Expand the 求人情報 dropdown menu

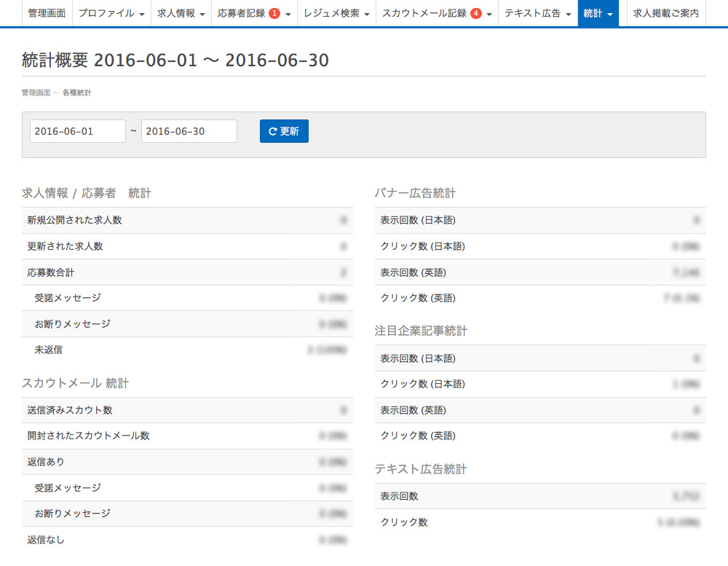(x=181, y=13)
